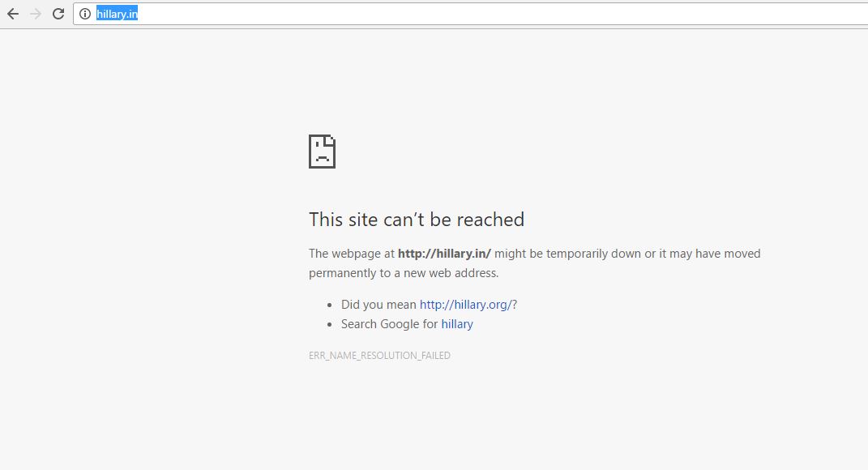Viewport: 868px width, 470px height.
Task: Click the 'This site can't be reached' heading
Action: 417,220
